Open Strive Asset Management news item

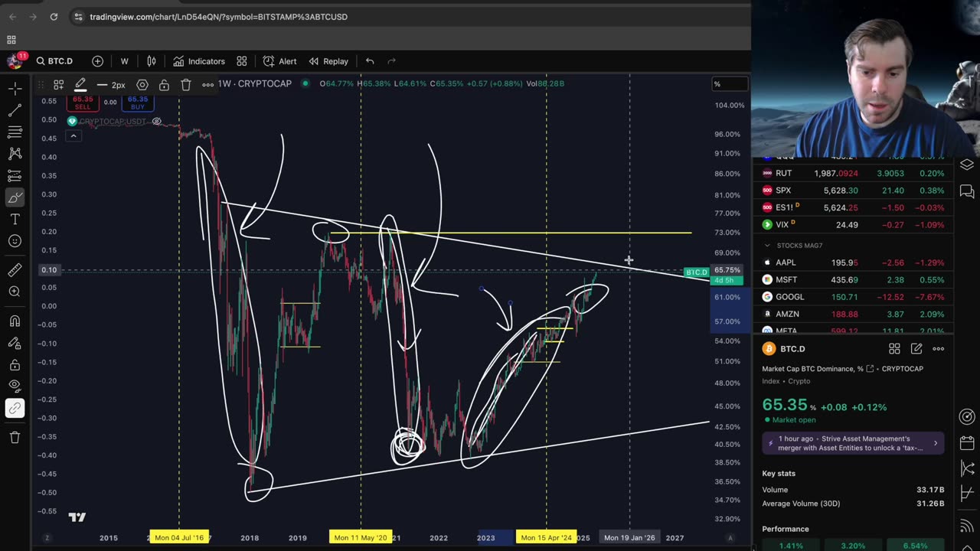point(853,443)
